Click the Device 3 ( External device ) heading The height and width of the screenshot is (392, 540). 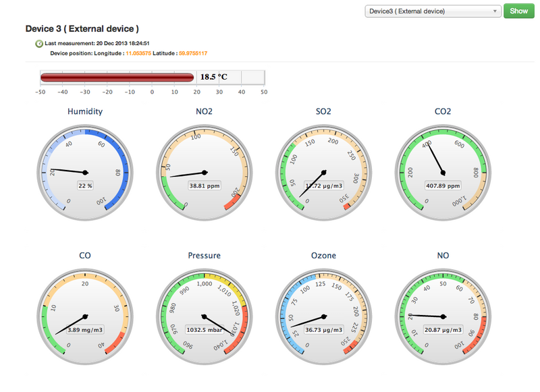point(82,29)
